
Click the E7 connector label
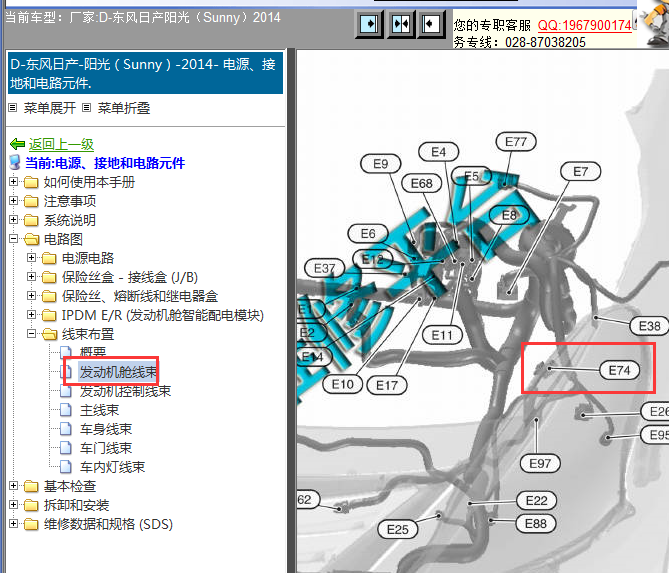(581, 172)
